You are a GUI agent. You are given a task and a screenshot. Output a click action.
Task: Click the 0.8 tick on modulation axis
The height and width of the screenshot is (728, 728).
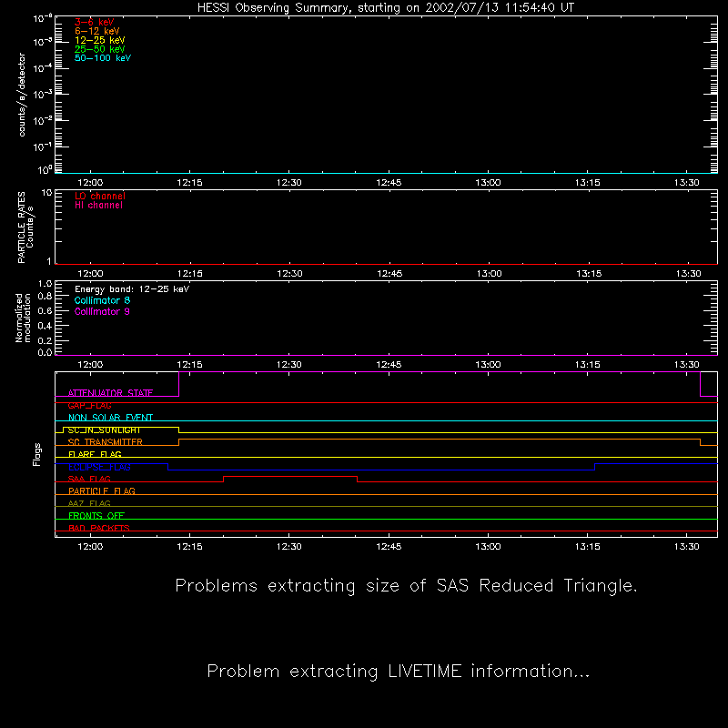click(45, 297)
